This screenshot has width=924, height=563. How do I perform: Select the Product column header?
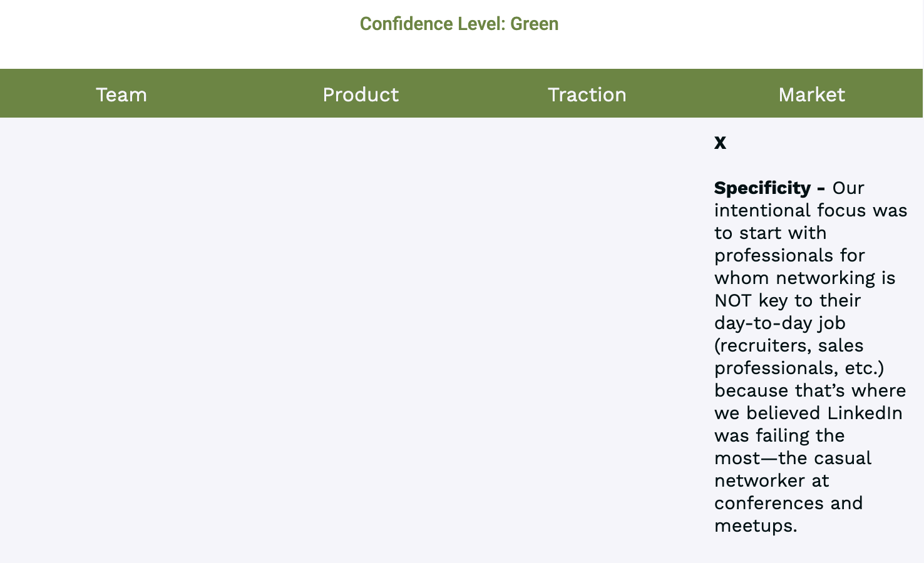click(x=361, y=94)
